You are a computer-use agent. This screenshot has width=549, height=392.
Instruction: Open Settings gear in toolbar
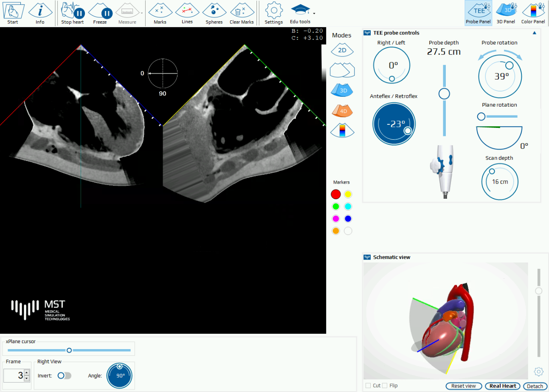click(x=273, y=13)
